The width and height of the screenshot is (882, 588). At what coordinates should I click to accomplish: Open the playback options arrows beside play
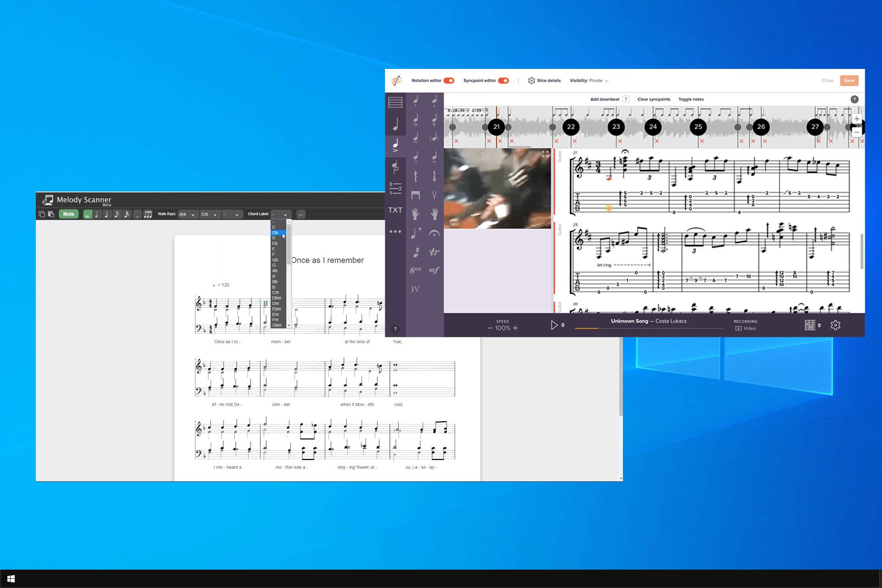coord(563,325)
